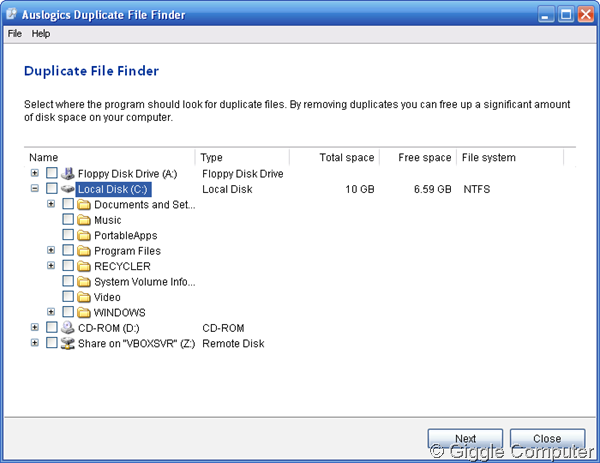Tick the System Volume Information checkbox
Image resolution: width=600 pixels, height=463 pixels.
pyautogui.click(x=68, y=281)
